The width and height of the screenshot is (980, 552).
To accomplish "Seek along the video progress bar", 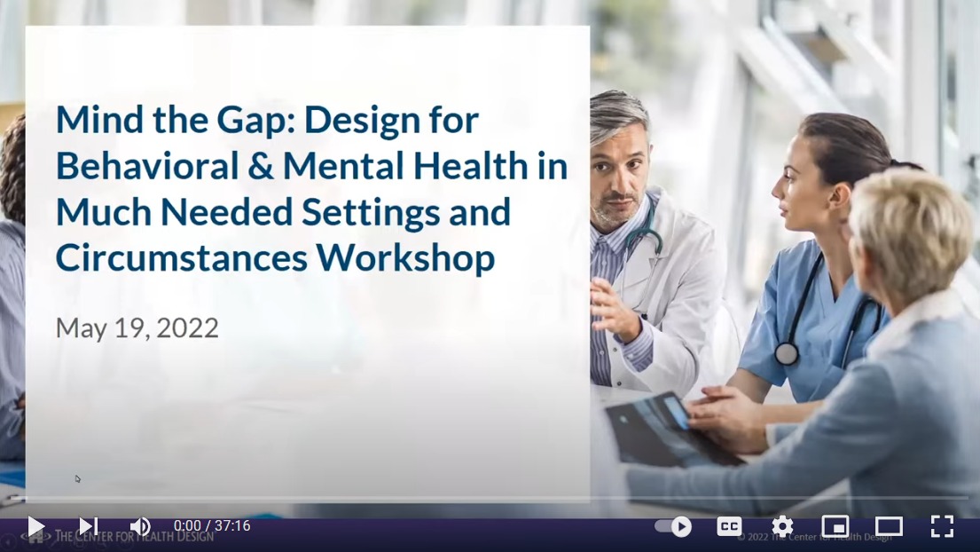I will (490, 498).
